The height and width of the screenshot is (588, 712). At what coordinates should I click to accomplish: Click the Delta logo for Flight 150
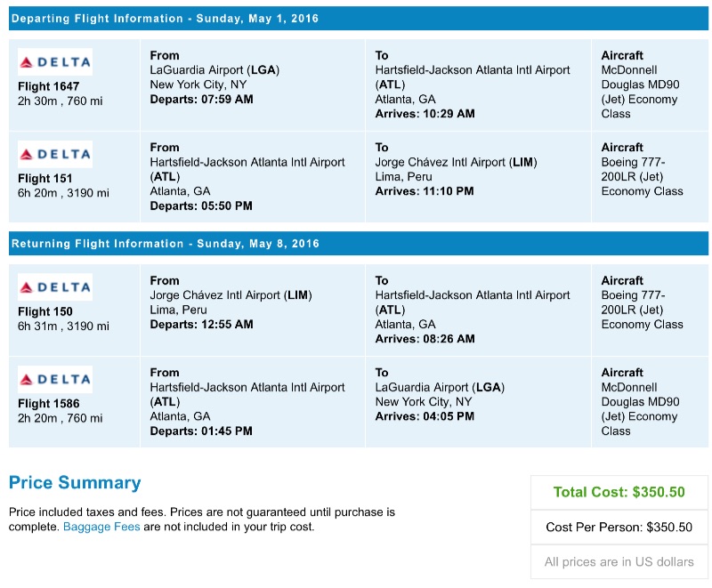(x=55, y=287)
